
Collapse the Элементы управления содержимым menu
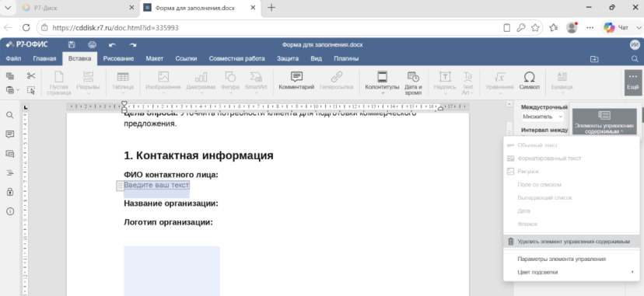click(x=604, y=121)
